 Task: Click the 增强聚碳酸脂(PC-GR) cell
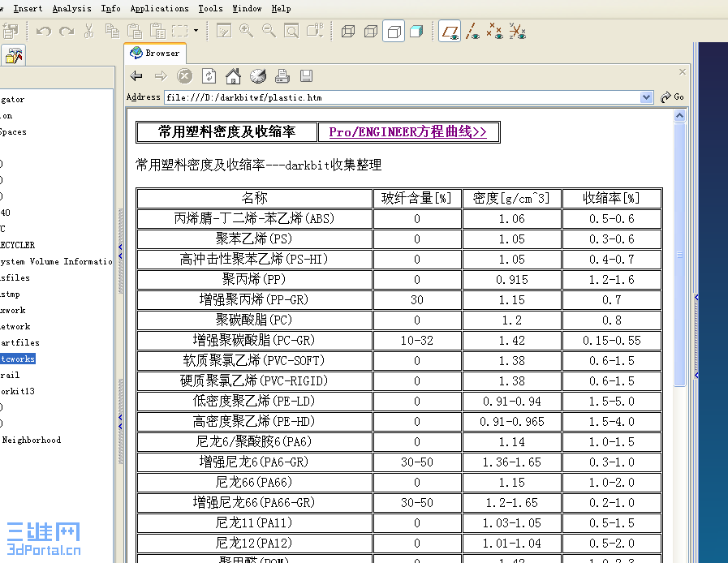[x=254, y=340]
